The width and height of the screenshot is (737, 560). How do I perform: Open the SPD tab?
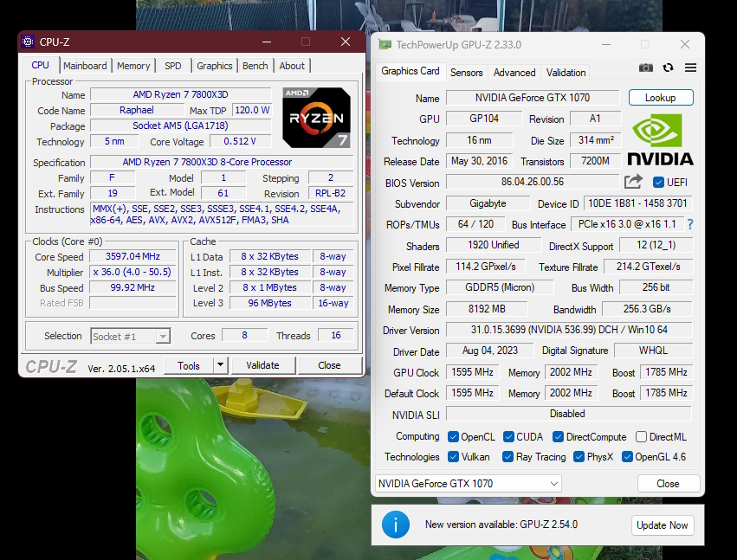tap(173, 66)
